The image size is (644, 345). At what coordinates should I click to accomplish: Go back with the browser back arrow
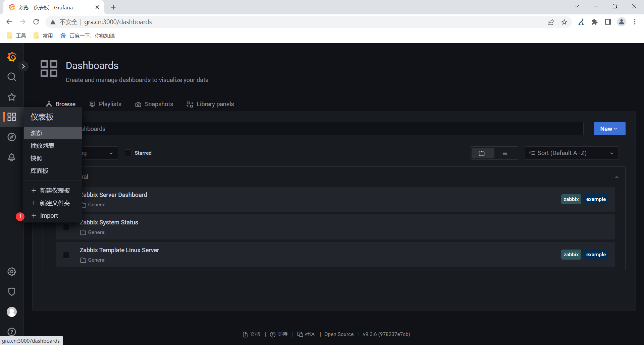coord(9,22)
